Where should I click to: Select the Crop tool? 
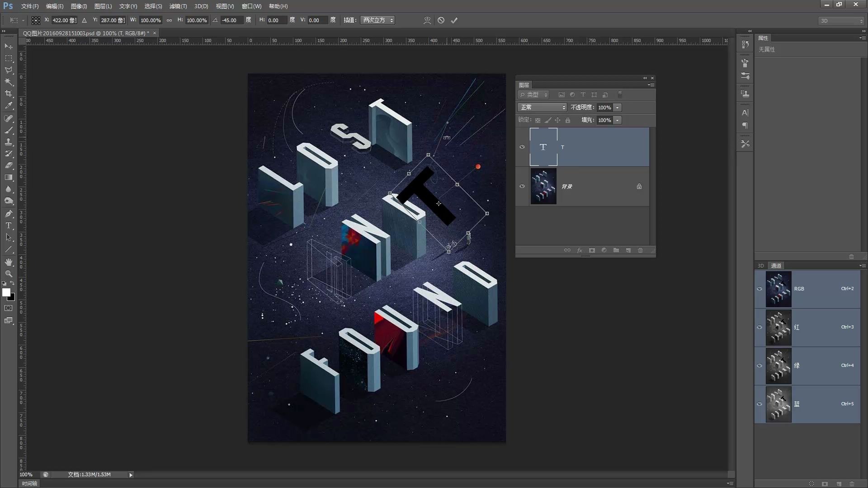(x=8, y=94)
